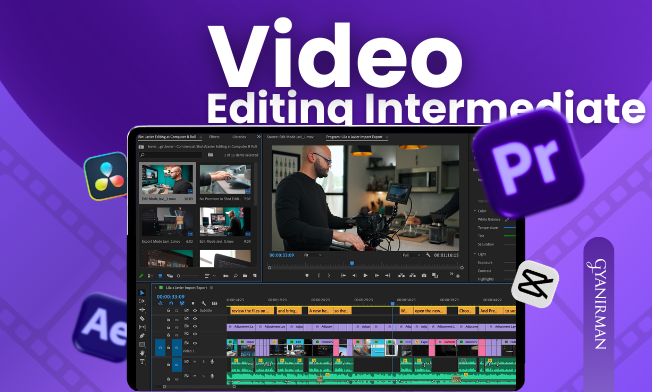
Task: Switch to the Effects tab
Action: tap(214, 136)
